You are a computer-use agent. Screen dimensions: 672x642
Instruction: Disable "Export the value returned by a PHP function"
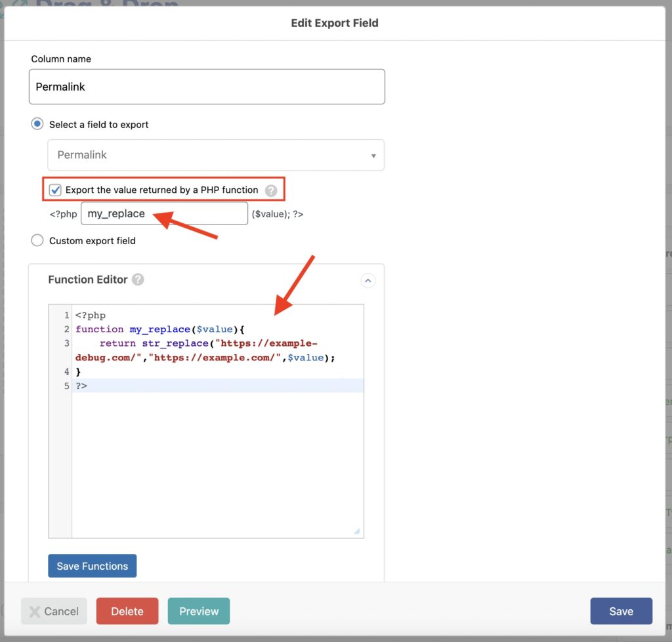pos(55,189)
